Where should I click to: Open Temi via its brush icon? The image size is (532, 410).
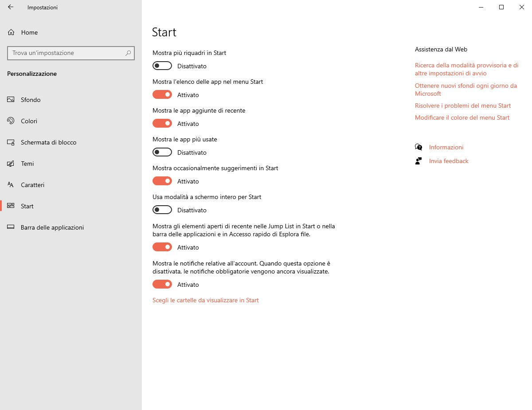coord(11,164)
